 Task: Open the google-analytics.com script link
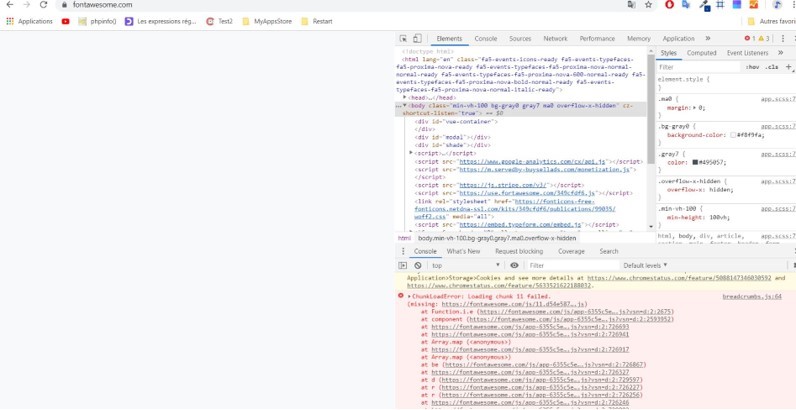(x=533, y=161)
